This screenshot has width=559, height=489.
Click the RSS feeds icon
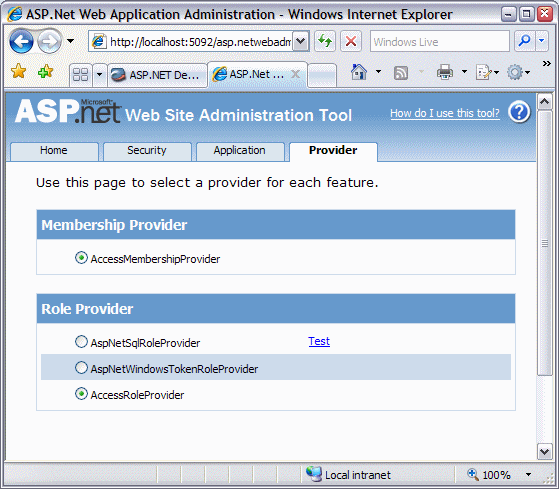coord(401,73)
